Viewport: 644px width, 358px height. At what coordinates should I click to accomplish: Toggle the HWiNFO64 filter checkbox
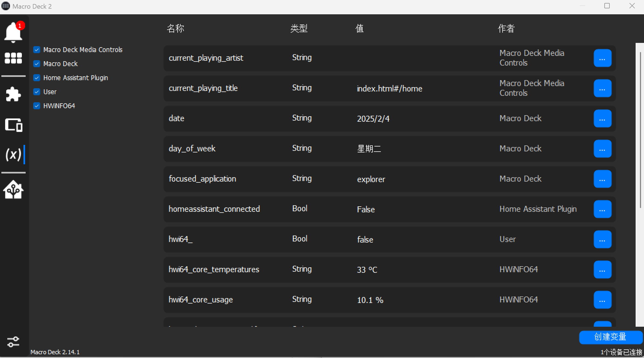click(37, 106)
